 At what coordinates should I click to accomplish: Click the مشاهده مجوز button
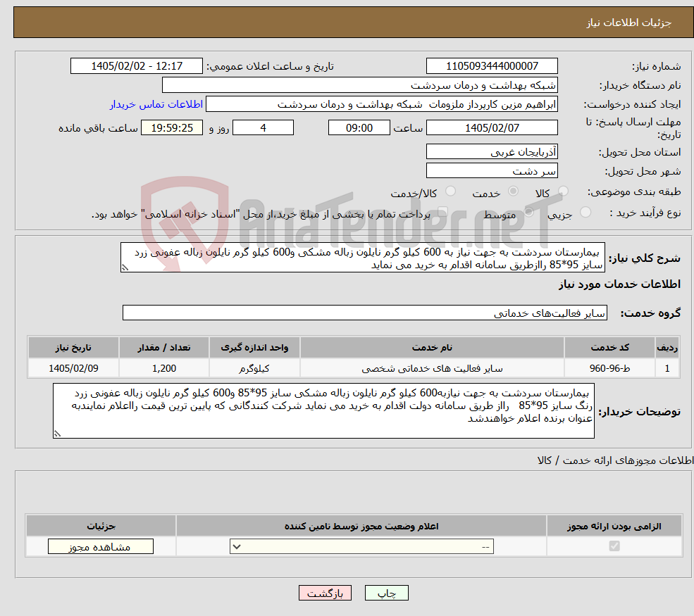point(101,546)
